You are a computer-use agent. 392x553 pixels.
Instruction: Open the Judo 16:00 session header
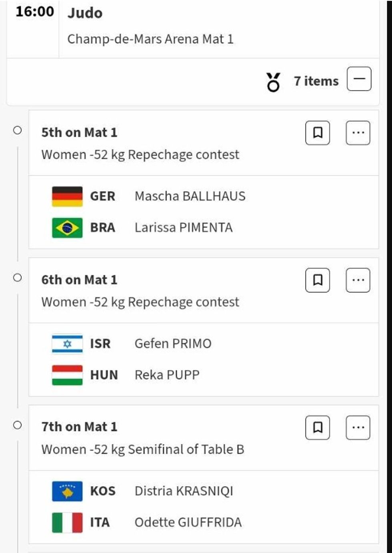click(85, 13)
